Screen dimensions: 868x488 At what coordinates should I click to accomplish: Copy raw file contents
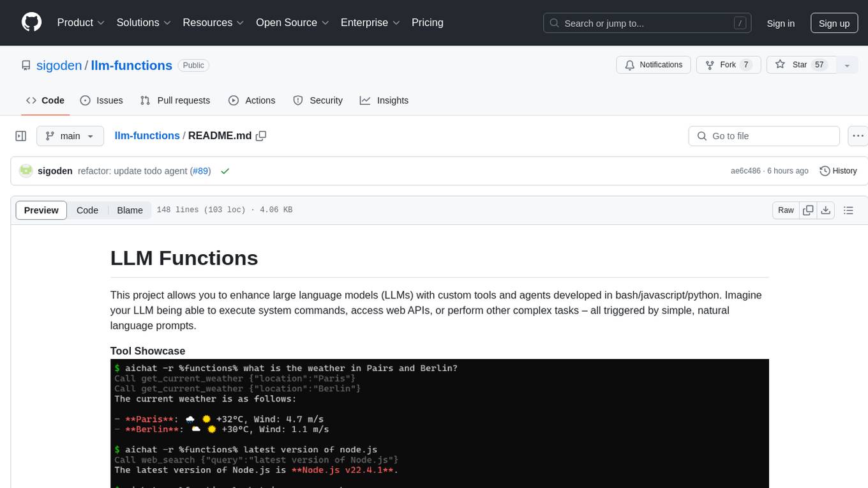coord(808,210)
